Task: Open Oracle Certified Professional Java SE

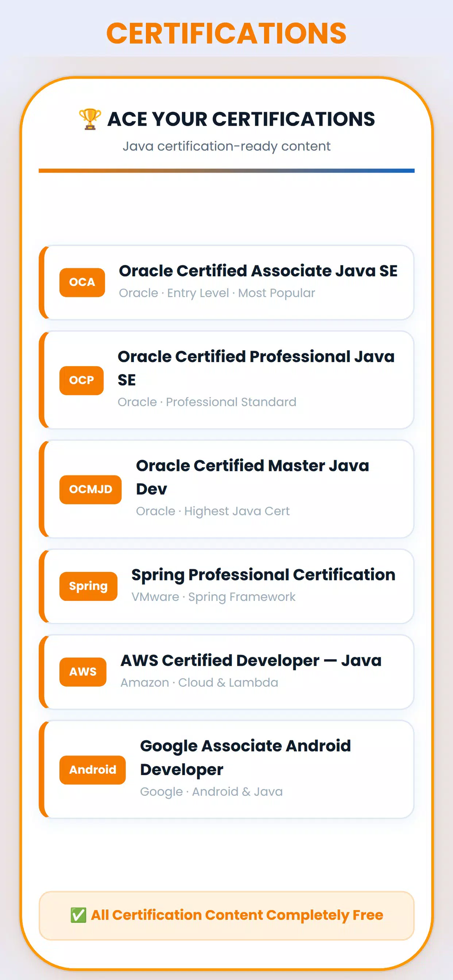Action: [x=226, y=380]
